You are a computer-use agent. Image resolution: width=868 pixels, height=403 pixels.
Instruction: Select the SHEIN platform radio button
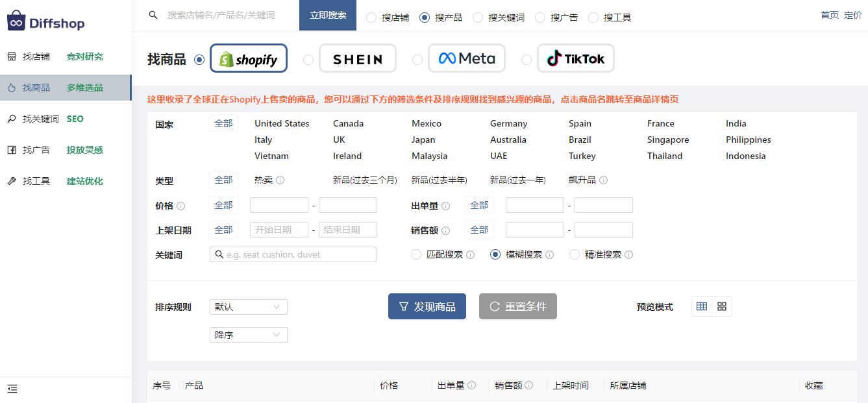308,60
